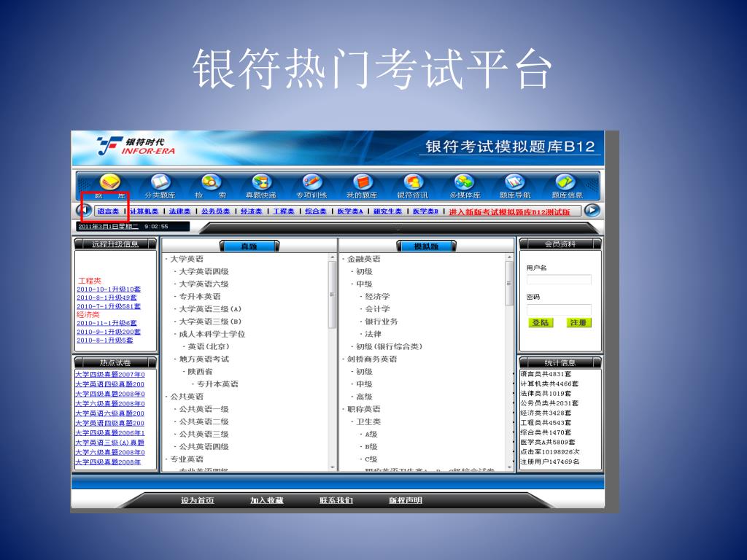Click the left round arrow of category bar
The width and height of the screenshot is (747, 560).
85,210
